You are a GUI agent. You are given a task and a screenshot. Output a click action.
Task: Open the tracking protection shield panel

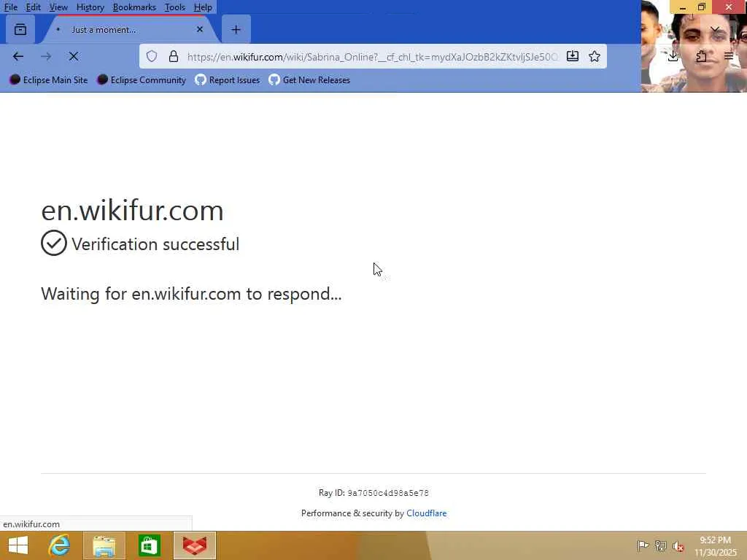pyautogui.click(x=152, y=57)
